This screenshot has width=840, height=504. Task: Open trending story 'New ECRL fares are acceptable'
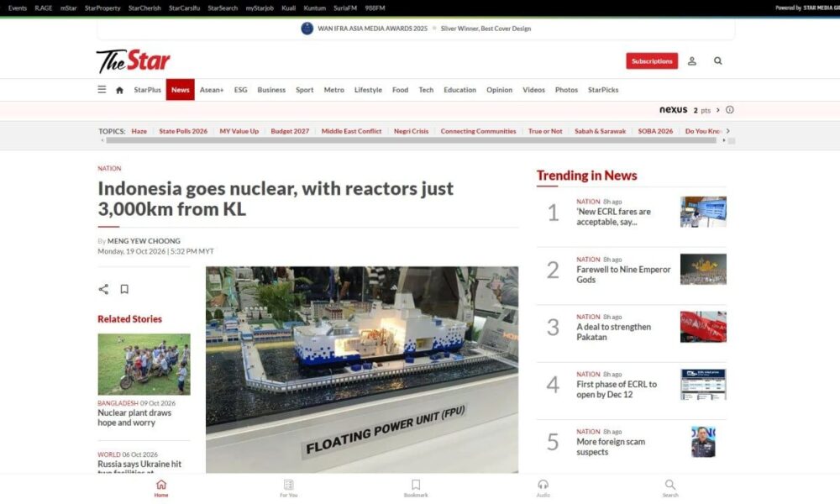(x=613, y=217)
